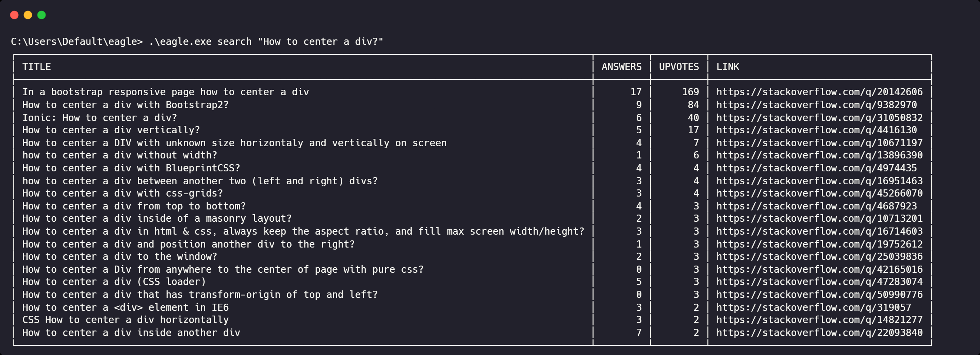Image resolution: width=980 pixels, height=355 pixels.
Task: Click the TITLE column header
Action: click(x=36, y=67)
